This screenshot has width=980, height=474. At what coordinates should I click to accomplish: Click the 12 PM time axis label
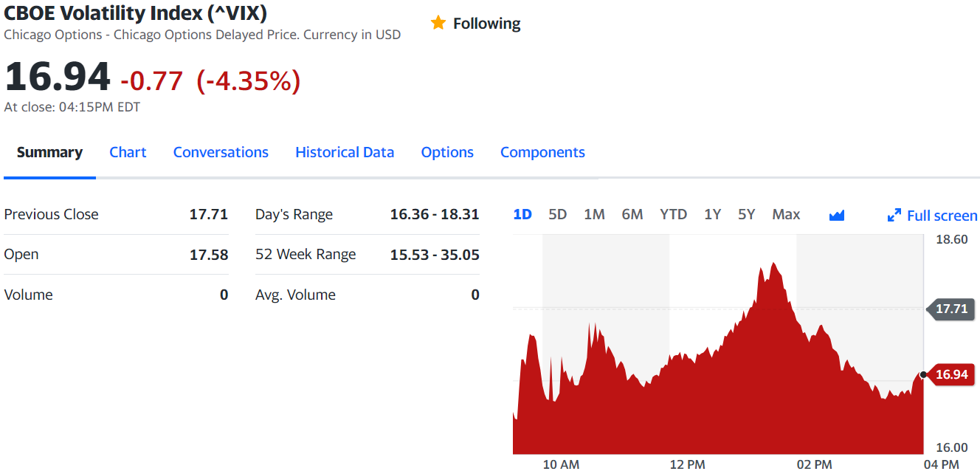[687, 464]
